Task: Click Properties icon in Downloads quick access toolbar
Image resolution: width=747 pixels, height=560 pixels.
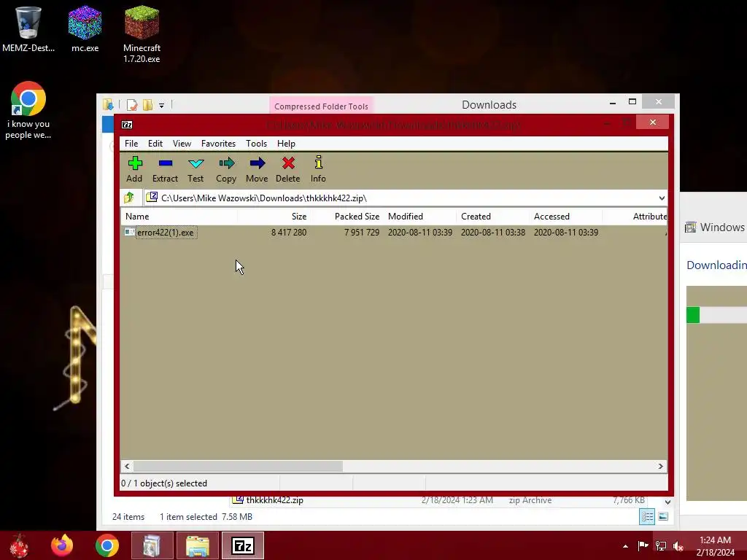Action: coord(132,105)
